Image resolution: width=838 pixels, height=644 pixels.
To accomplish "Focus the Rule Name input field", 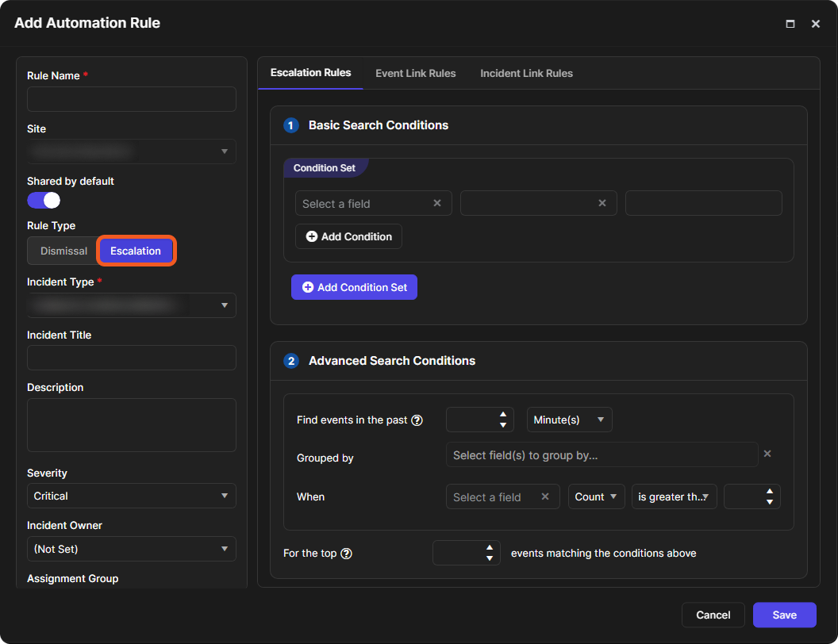I will coord(132,99).
